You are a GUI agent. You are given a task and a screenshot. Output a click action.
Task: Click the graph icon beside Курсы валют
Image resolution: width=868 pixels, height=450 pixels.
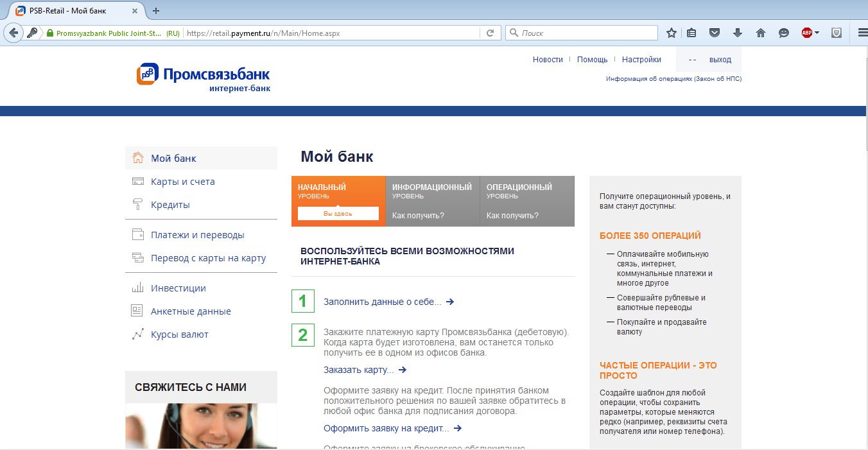click(x=137, y=334)
